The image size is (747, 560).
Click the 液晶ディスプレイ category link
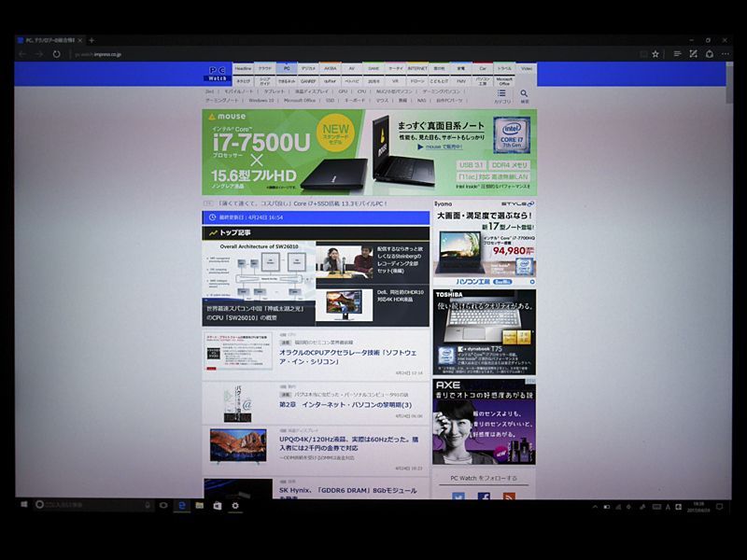[311, 91]
